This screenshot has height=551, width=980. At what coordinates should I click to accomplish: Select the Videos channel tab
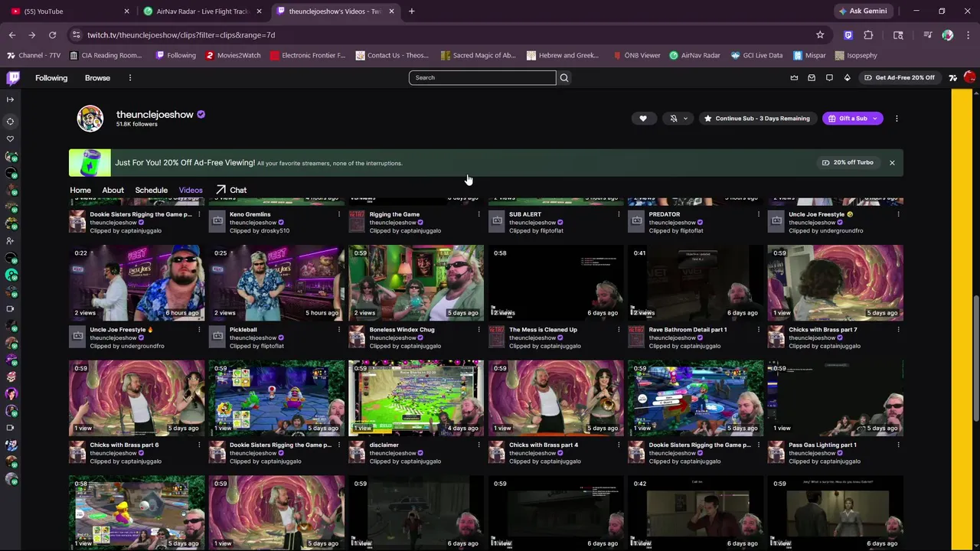[191, 190]
